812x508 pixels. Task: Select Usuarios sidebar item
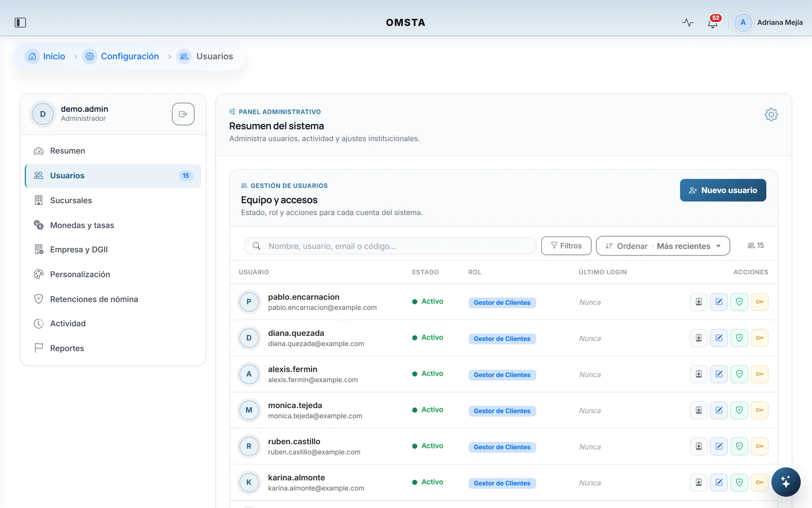(x=113, y=176)
